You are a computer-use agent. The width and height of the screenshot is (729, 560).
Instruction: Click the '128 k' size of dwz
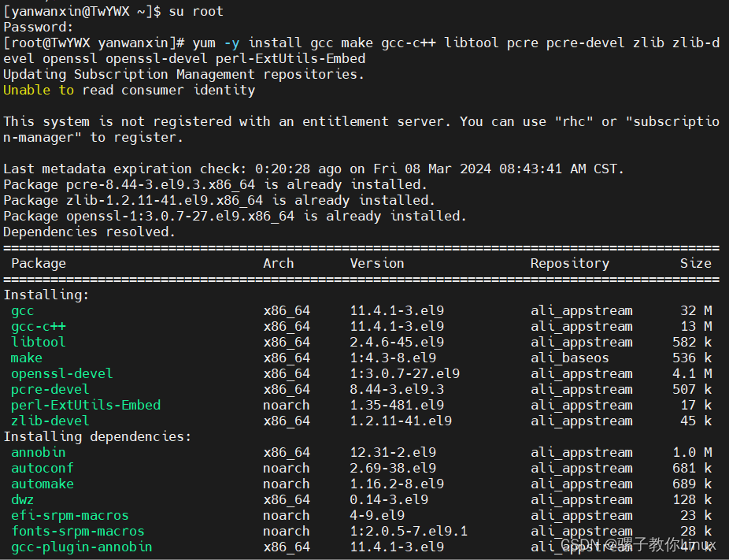point(692,499)
